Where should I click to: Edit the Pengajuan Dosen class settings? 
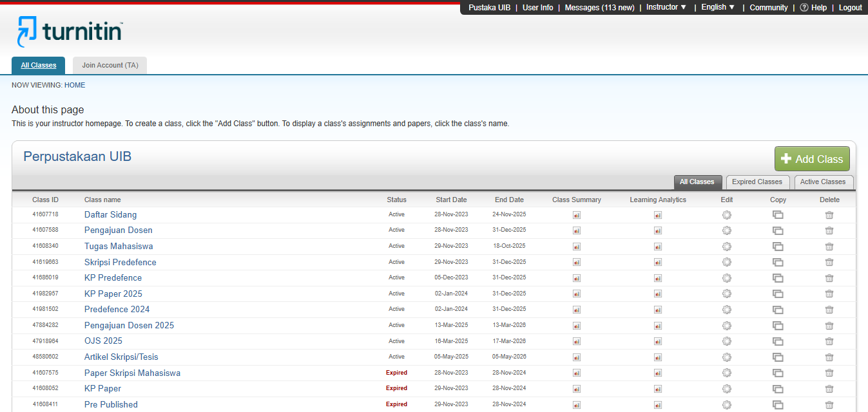coord(727,230)
